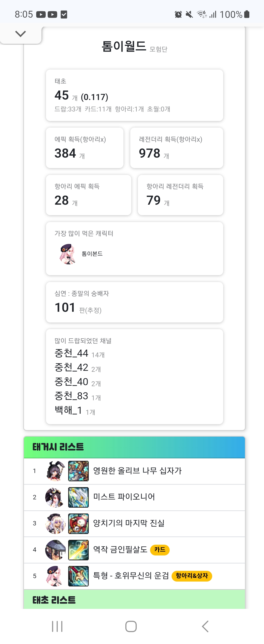
Task: Select the 태거시 리스트 header
Action: (134, 447)
